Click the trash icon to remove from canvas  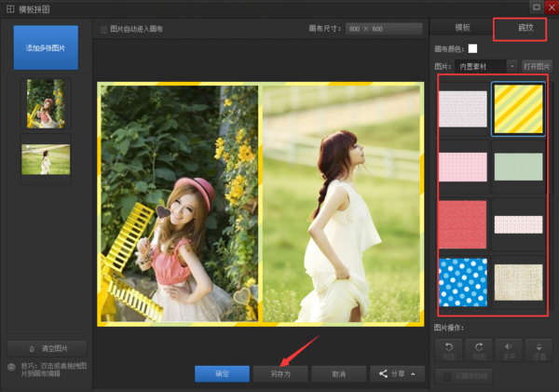tap(447, 377)
